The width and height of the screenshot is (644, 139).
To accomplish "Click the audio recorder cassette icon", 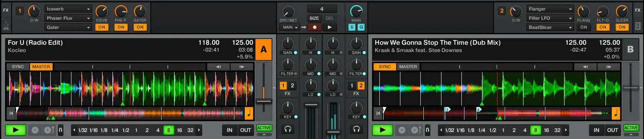I will (638, 26).
